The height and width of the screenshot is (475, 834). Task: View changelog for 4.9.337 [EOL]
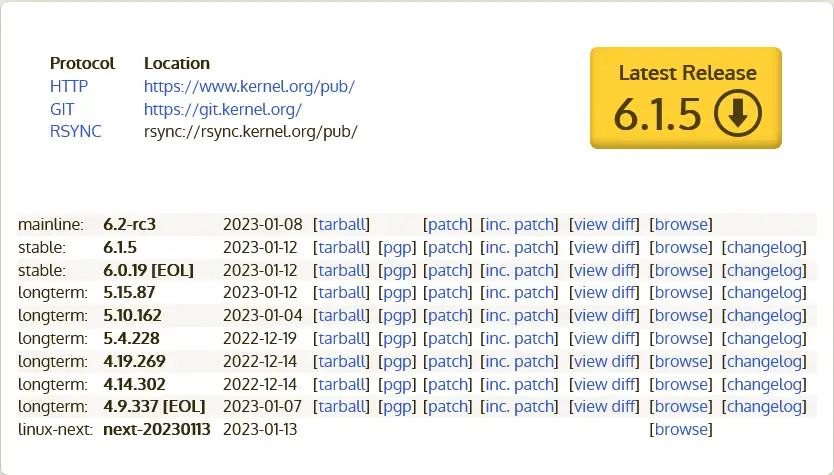point(764,406)
